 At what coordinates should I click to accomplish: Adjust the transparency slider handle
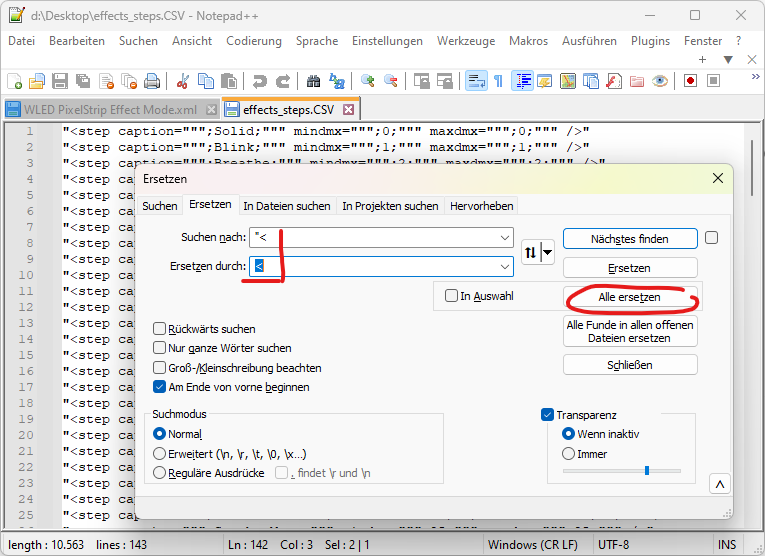coord(647,471)
